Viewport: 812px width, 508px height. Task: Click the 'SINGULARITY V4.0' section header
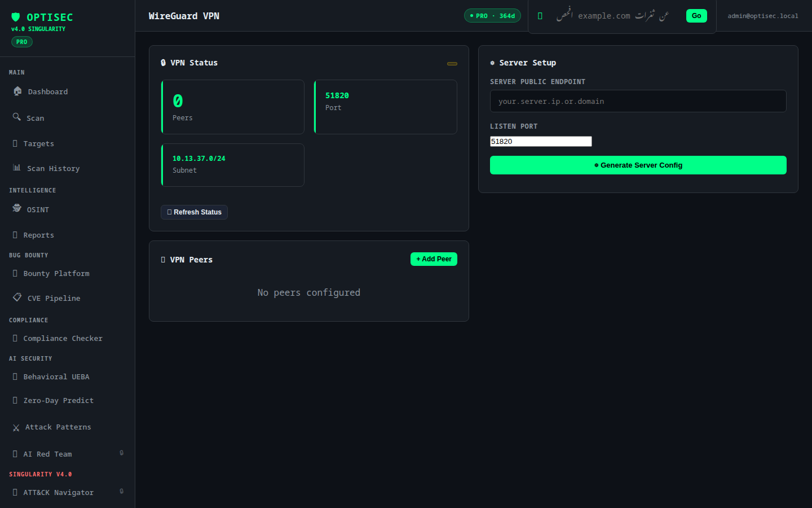click(41, 474)
